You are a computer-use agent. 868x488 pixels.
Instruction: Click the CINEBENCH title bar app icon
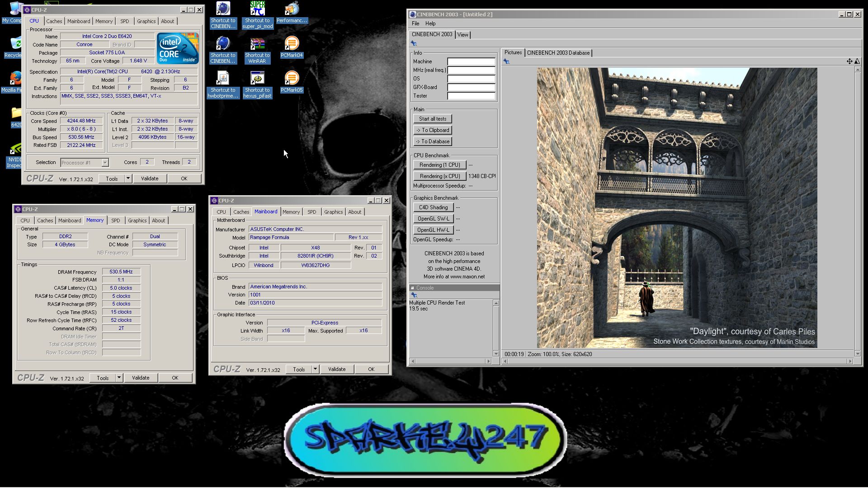tap(412, 14)
